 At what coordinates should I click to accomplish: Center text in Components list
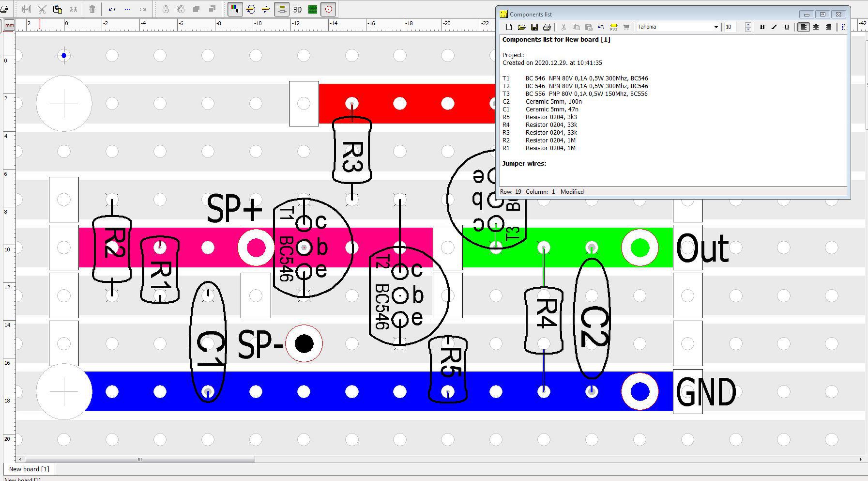(x=816, y=27)
